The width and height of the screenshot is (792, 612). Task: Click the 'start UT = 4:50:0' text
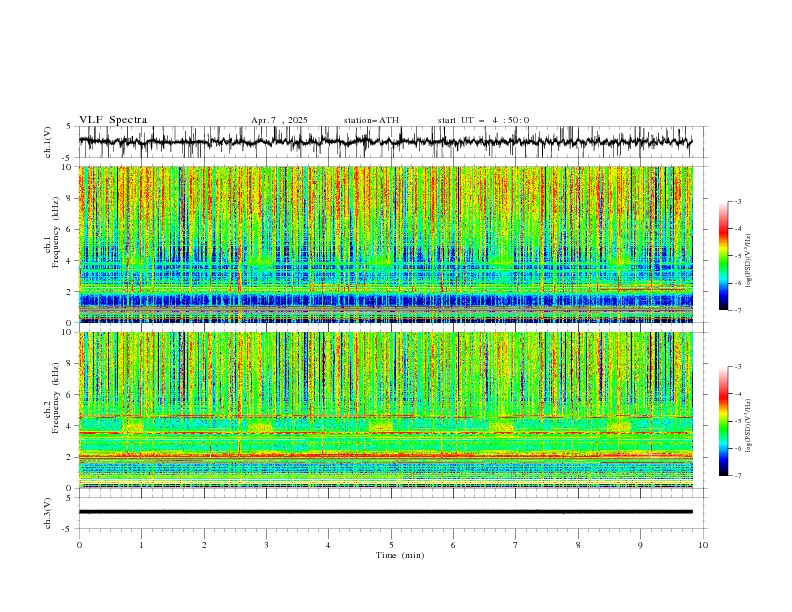tap(483, 120)
